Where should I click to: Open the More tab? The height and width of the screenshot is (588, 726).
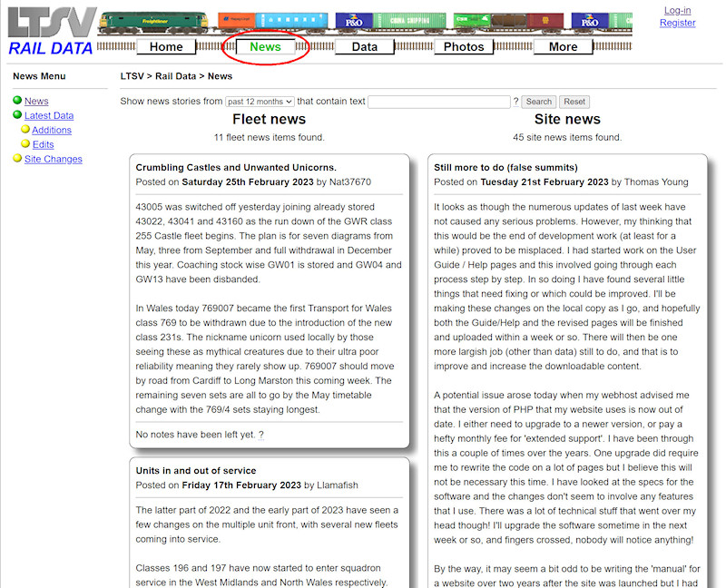coord(563,46)
